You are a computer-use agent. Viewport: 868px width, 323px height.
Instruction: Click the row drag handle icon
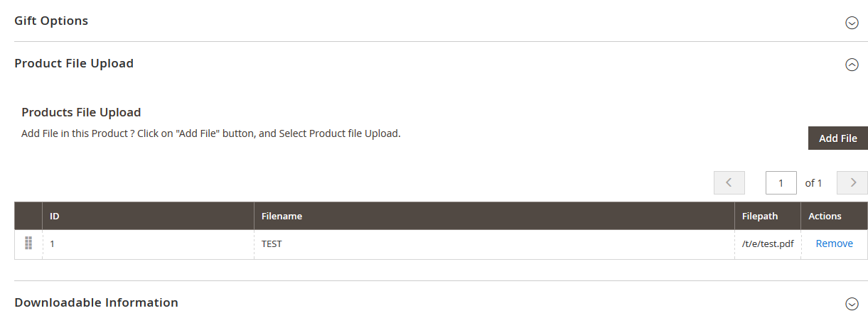pos(28,243)
